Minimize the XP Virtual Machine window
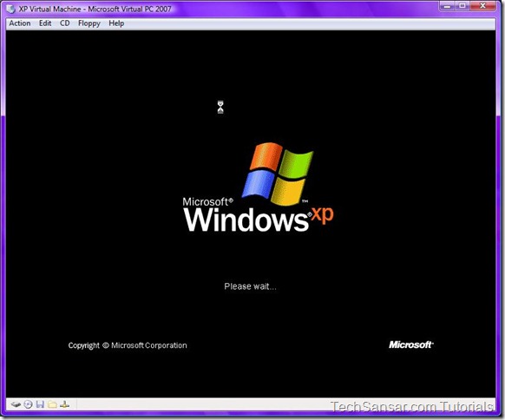The image size is (505, 420). coord(447,6)
